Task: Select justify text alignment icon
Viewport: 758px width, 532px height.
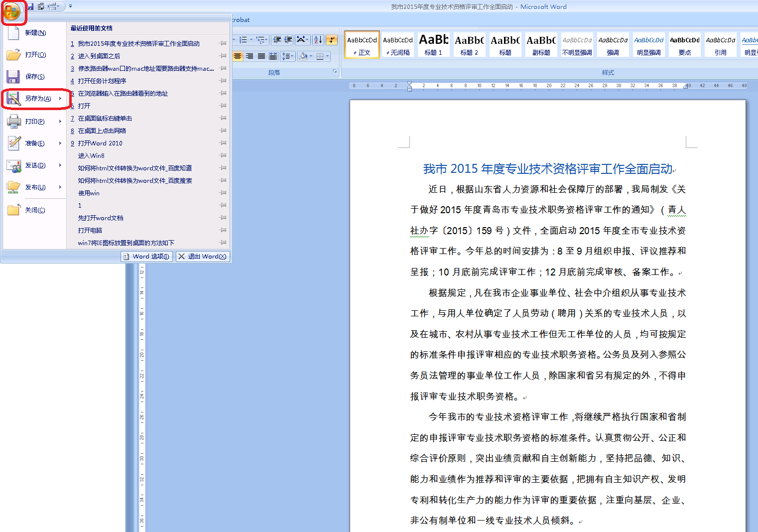Action: [x=261, y=56]
